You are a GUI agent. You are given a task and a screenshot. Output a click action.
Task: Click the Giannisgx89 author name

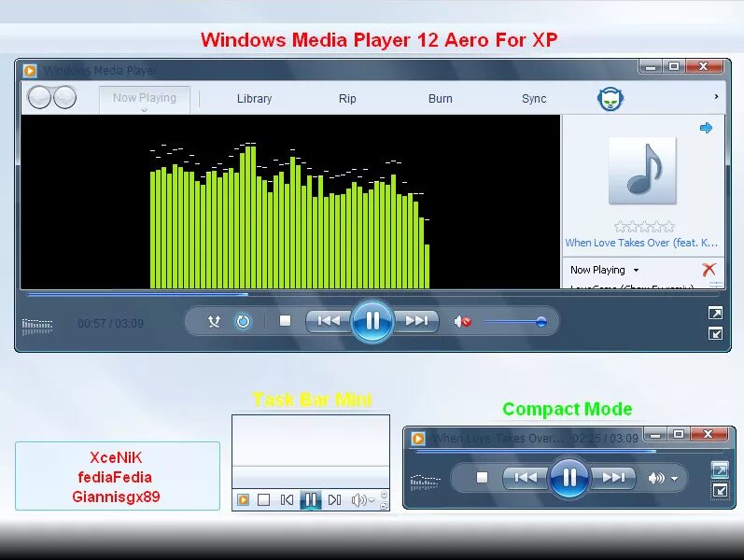(116, 497)
